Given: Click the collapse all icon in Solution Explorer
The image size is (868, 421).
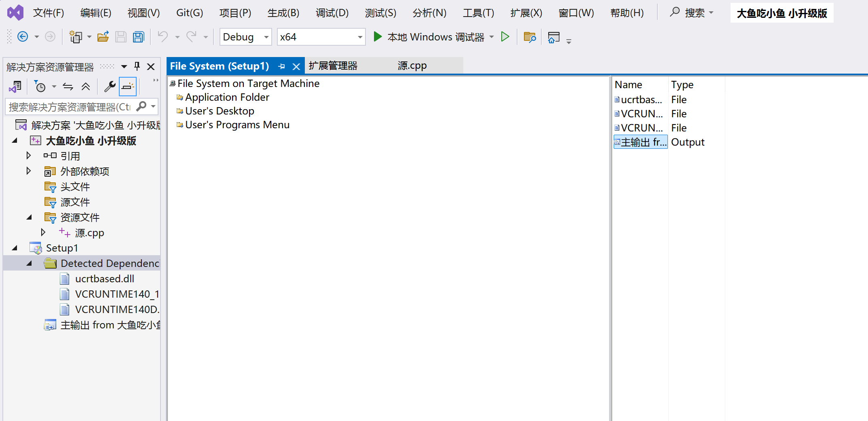Looking at the screenshot, I should pyautogui.click(x=86, y=86).
